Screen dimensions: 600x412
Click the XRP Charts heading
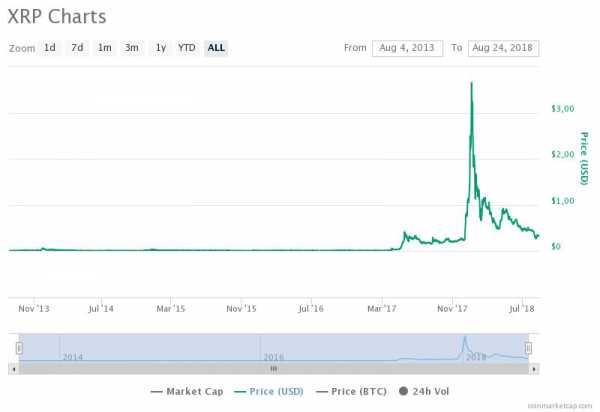(57, 17)
